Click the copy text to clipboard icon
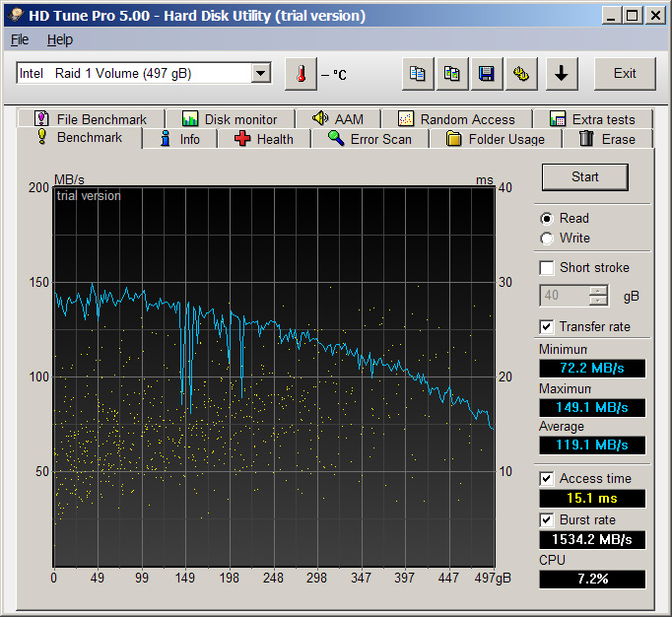 419,74
